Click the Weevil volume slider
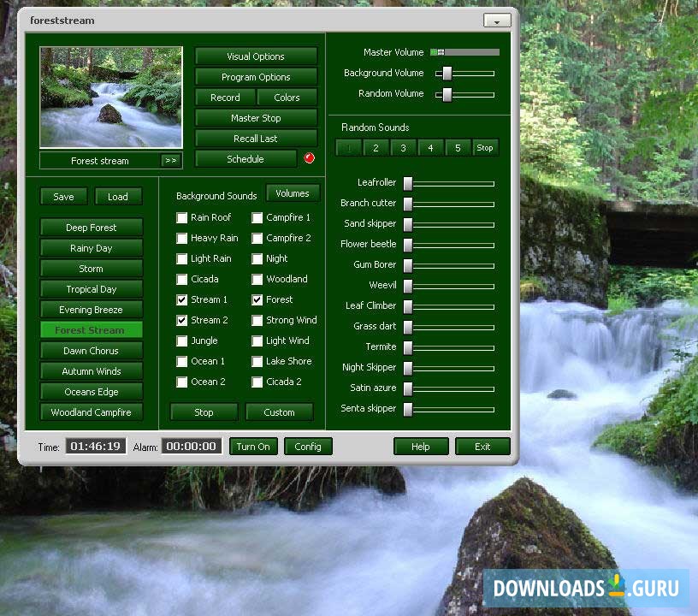 click(449, 287)
